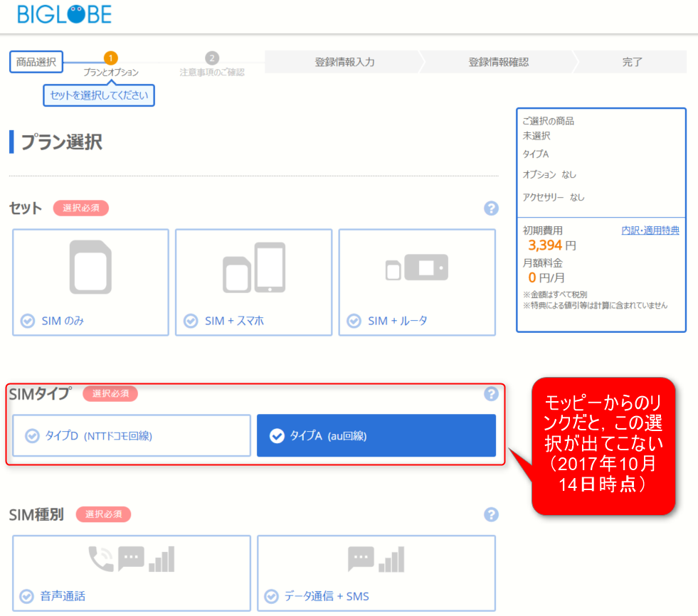Click the 選択必須 badge next to セット

(x=81, y=208)
